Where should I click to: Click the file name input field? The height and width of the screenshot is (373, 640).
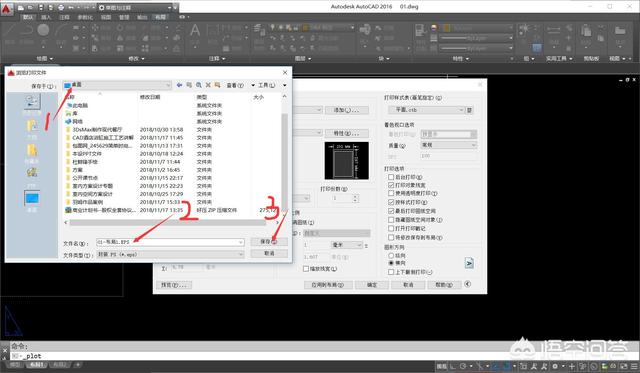170,242
